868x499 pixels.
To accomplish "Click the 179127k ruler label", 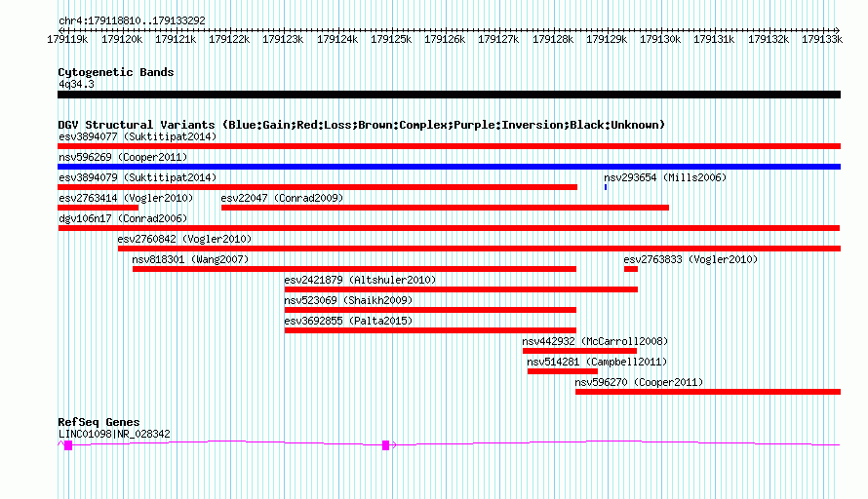I will tap(498, 40).
